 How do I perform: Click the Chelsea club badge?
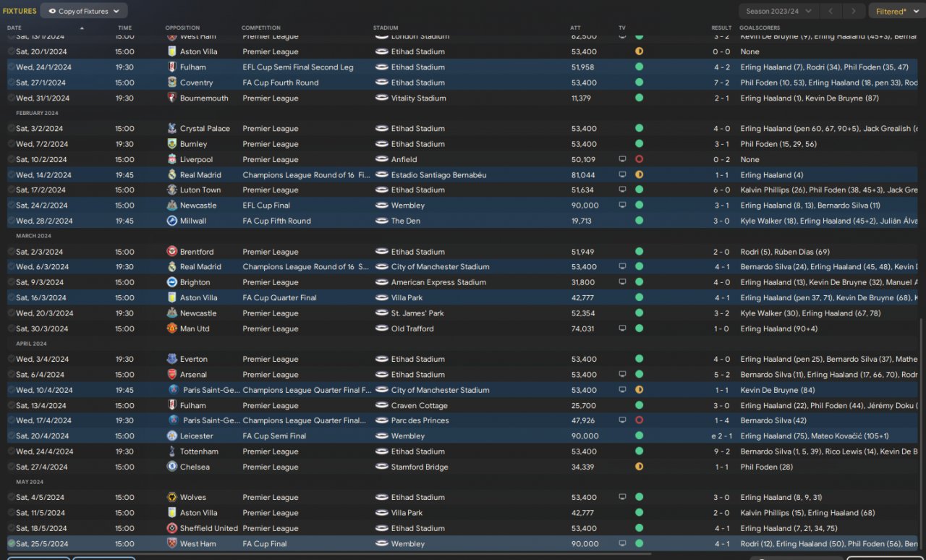coord(171,467)
